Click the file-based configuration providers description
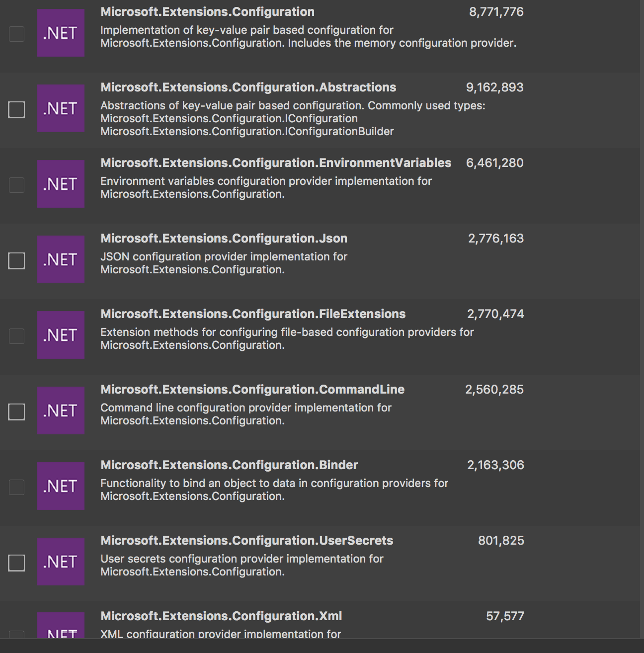Image resolution: width=644 pixels, height=653 pixels. (287, 339)
